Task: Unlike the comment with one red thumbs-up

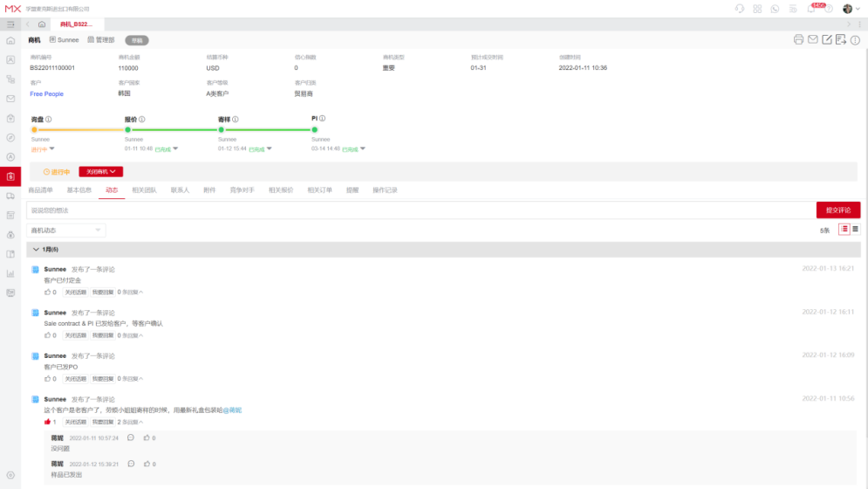Action: point(48,422)
